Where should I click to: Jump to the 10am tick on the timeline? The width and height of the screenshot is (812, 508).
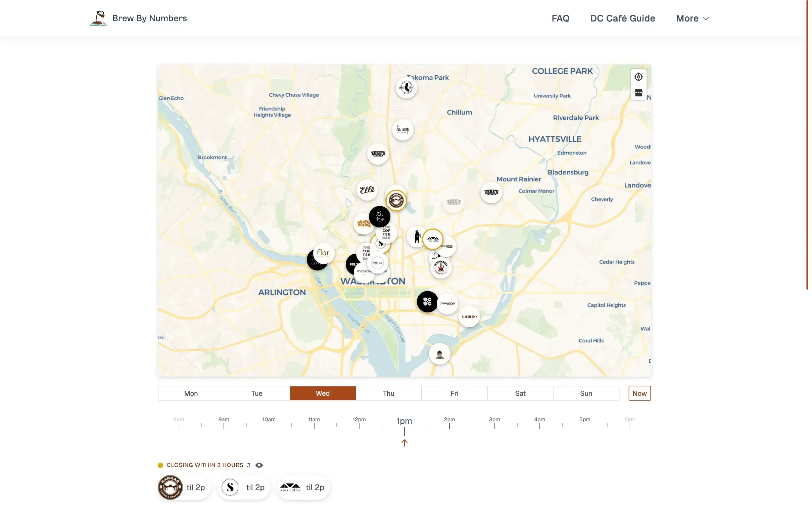(269, 422)
